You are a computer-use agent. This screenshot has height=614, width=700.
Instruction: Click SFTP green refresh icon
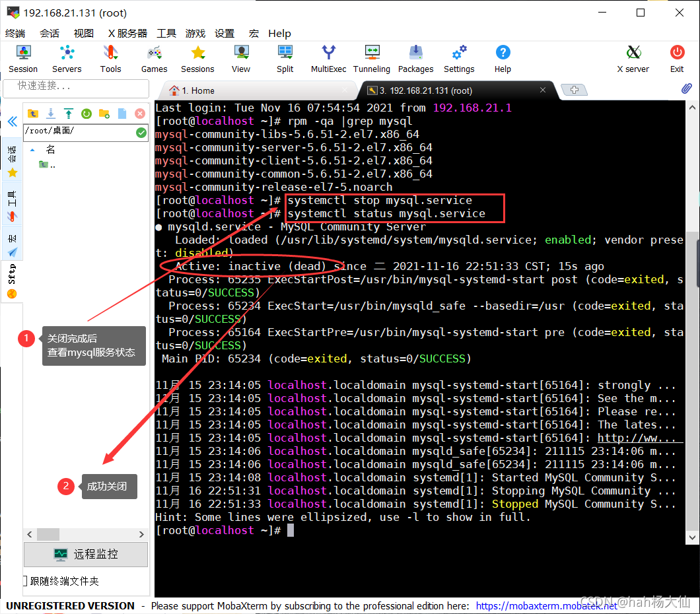pyautogui.click(x=87, y=114)
